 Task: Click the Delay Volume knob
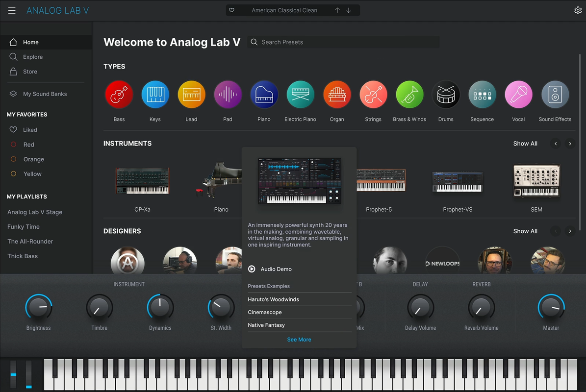420,307
